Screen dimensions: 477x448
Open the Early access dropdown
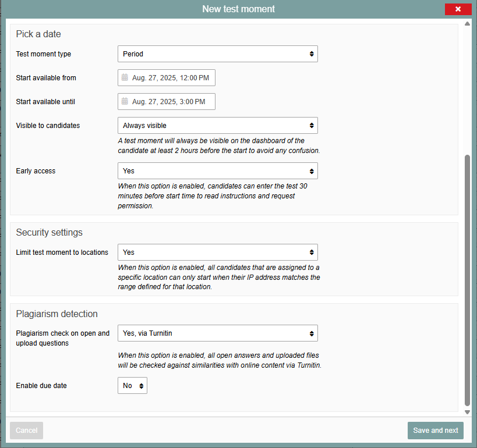coord(217,171)
